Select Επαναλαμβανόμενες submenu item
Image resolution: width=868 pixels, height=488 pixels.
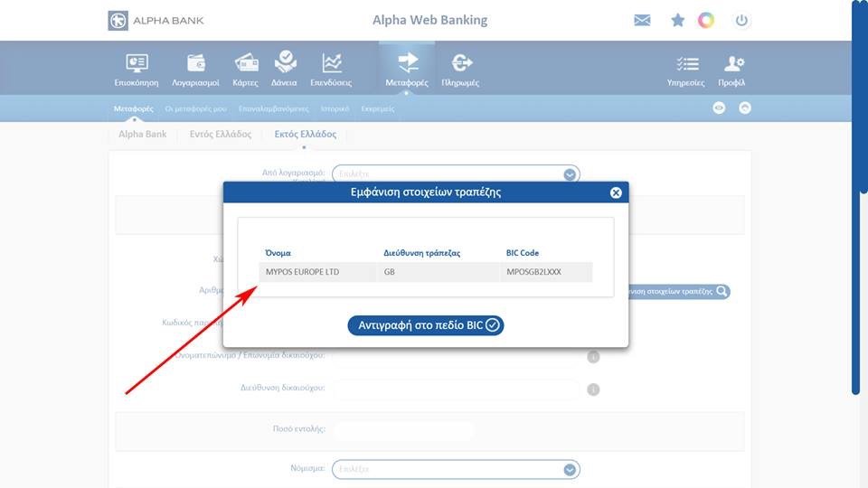point(273,108)
